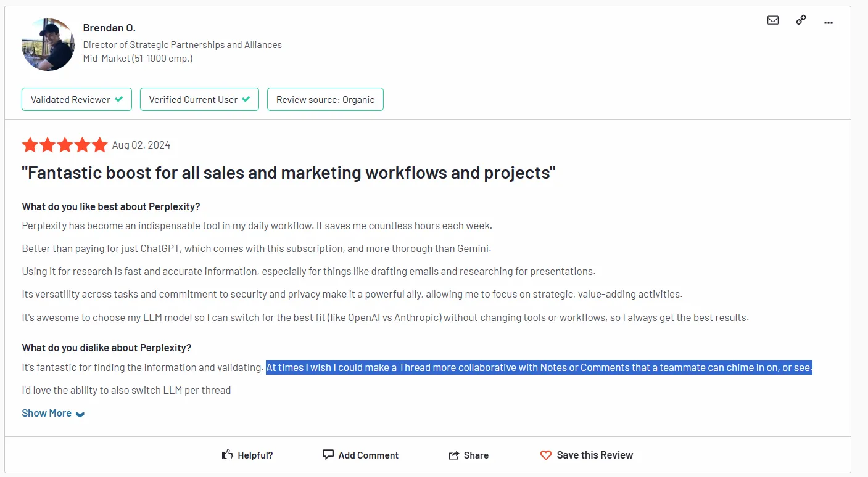
Task: Mark review with Helpful? label
Action: [x=255, y=455]
